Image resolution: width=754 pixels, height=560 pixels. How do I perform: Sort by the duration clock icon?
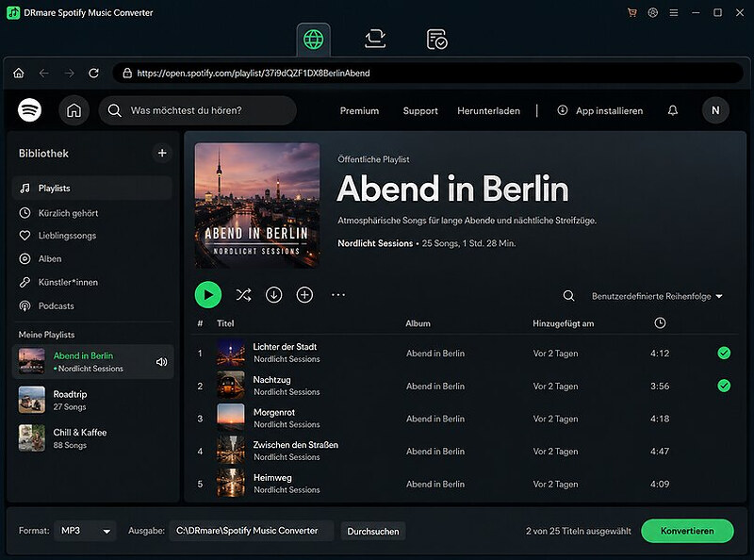coord(661,322)
